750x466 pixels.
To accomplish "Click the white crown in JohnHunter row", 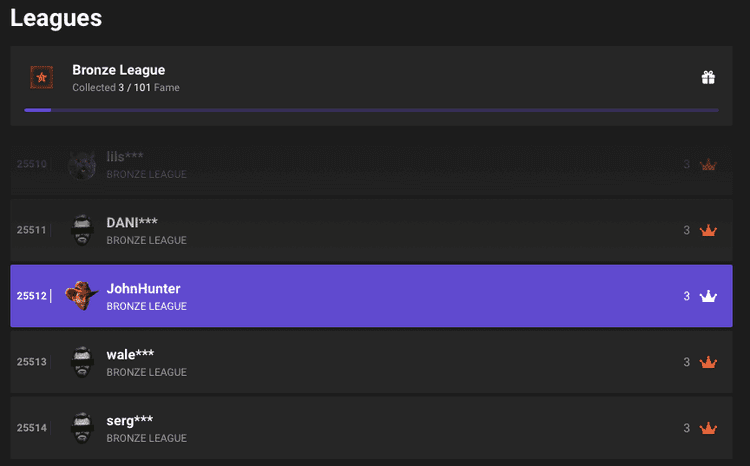I will coord(708,296).
